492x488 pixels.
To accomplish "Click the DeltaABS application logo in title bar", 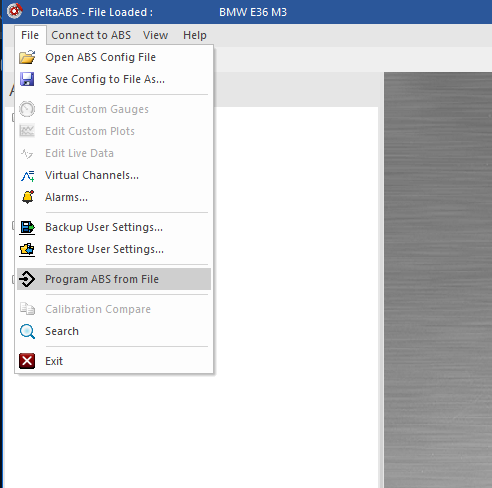I will click(14, 11).
